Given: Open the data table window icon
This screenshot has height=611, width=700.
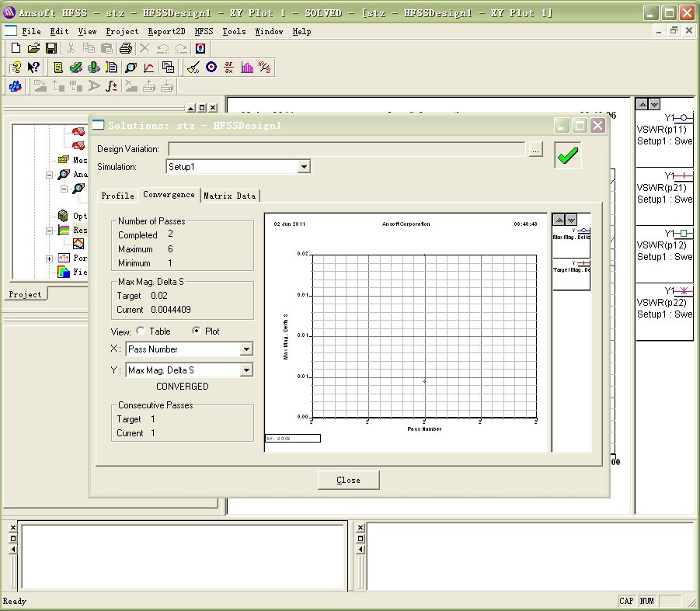Looking at the screenshot, I should [x=169, y=68].
